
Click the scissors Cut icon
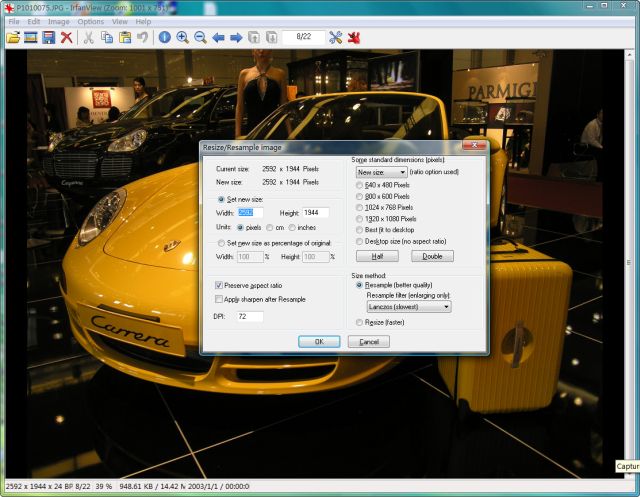click(x=88, y=38)
